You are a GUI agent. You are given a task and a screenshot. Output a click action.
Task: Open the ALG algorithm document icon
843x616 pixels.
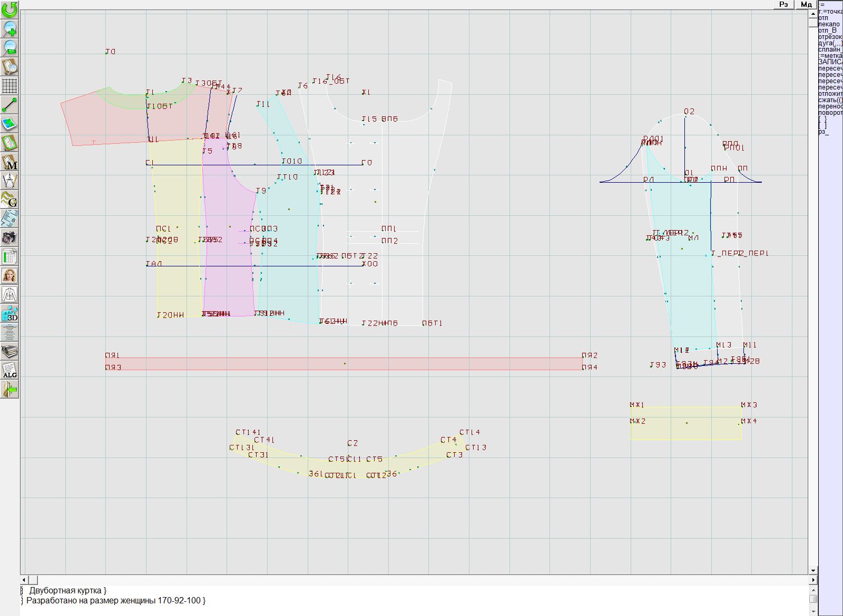9,370
